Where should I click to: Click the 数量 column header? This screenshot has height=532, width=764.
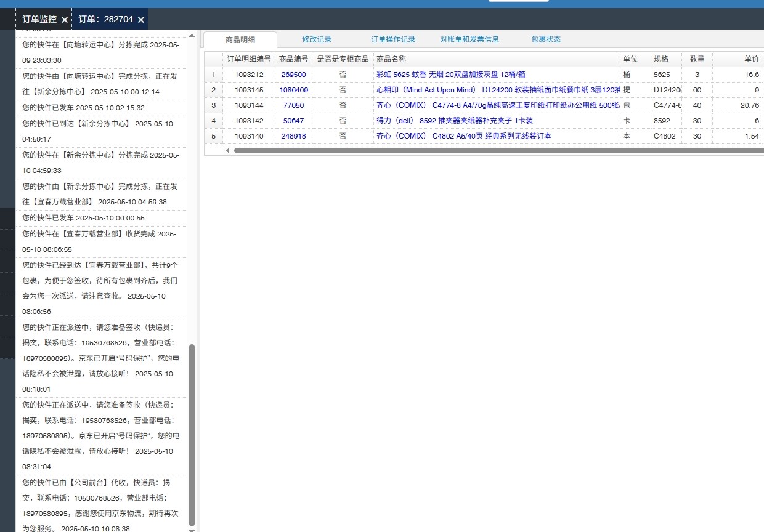(697, 59)
